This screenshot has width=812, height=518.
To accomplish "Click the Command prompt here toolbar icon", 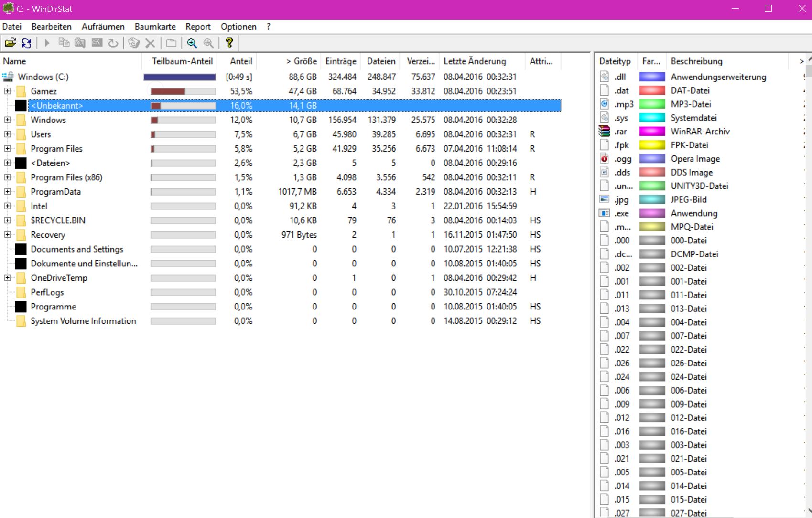I will tap(97, 43).
